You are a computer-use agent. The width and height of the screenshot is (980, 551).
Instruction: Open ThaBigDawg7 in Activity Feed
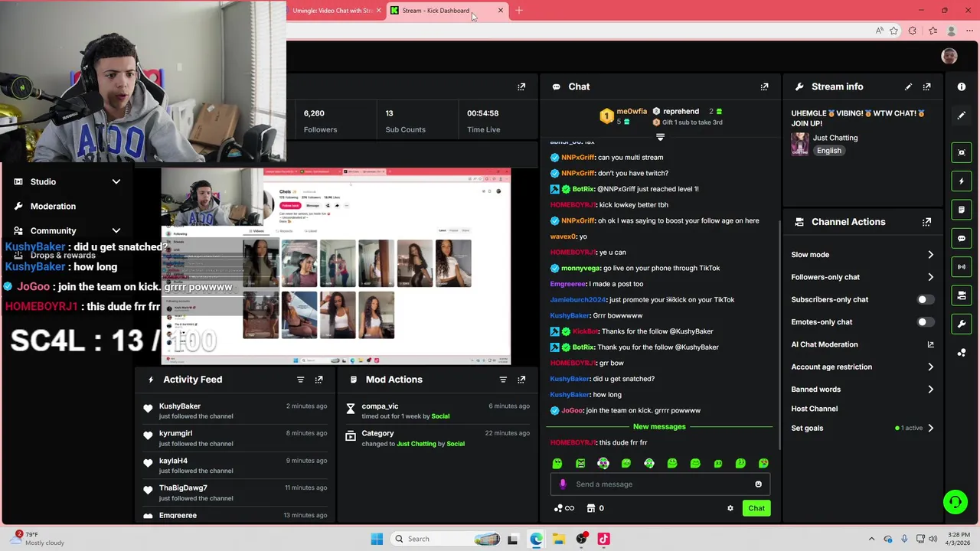click(x=183, y=488)
